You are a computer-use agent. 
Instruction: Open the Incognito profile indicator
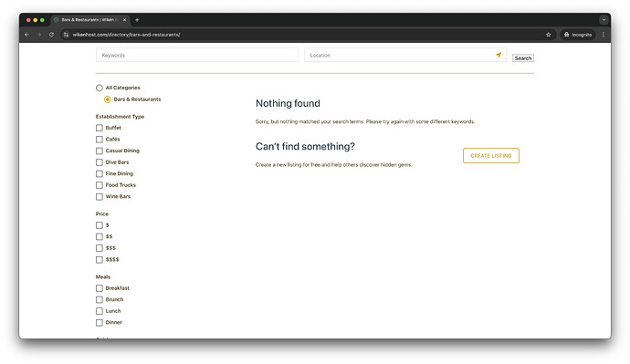coord(578,35)
